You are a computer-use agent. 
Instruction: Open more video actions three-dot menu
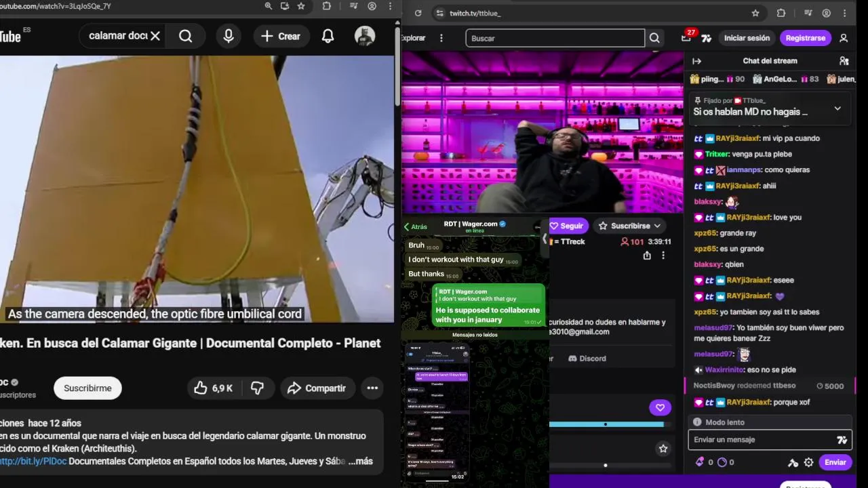[372, 388]
